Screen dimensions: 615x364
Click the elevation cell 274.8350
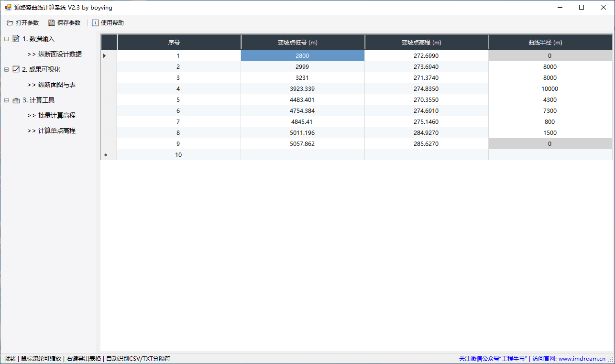pos(426,89)
